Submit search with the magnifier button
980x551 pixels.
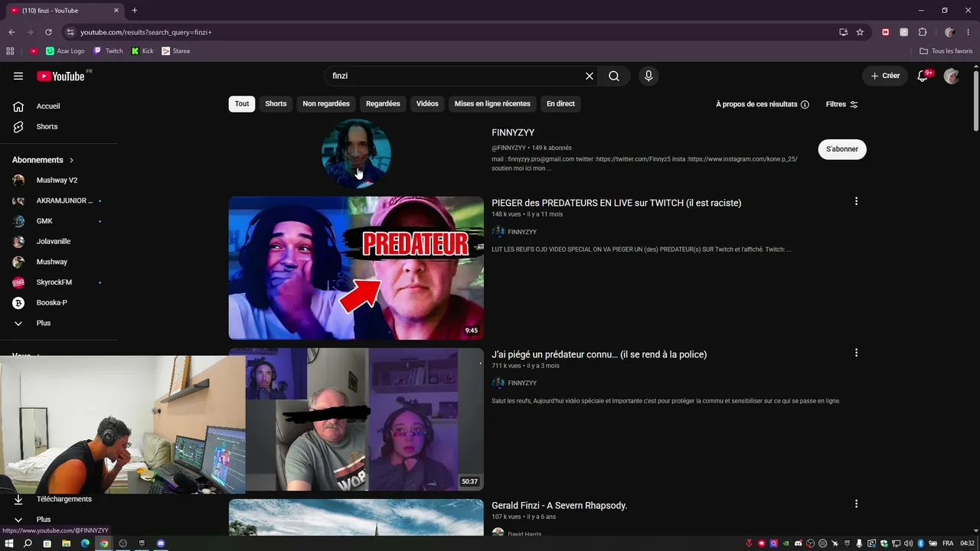614,76
